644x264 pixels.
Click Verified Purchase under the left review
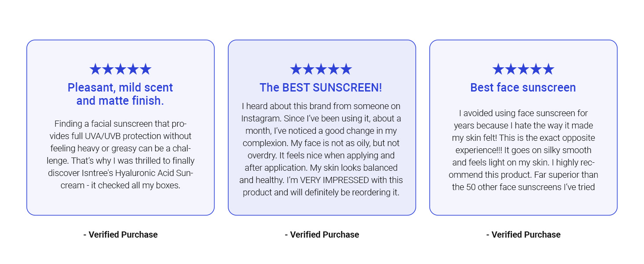(121, 235)
